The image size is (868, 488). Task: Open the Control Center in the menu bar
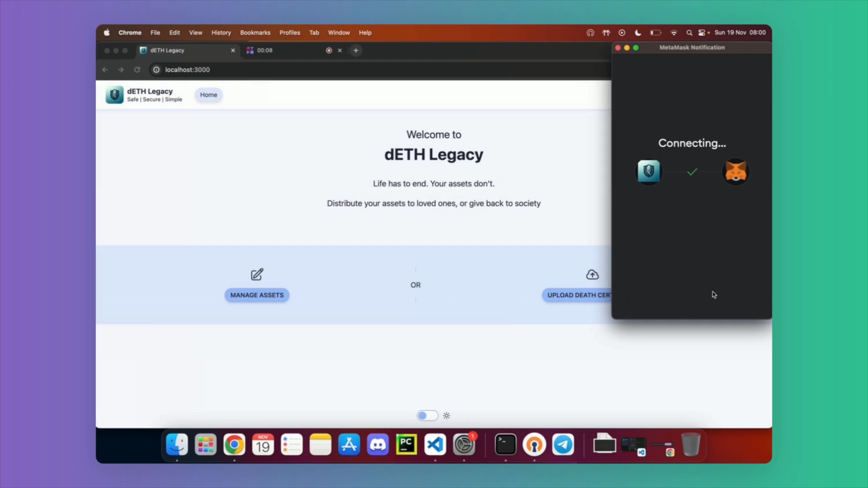(x=702, y=33)
